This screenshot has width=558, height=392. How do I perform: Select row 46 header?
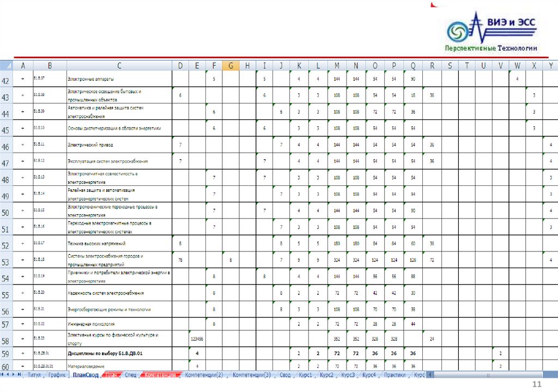coord(6,145)
